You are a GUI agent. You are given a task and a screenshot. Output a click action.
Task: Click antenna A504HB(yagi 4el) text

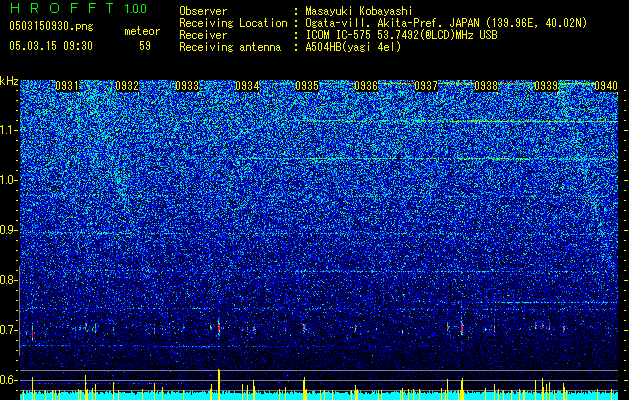coord(353,47)
